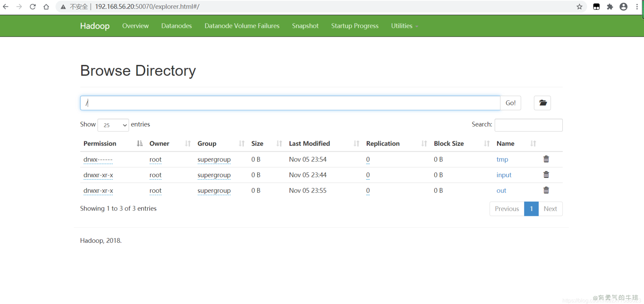
Task: Click the drwx------ permission of tmp row
Action: click(x=98, y=159)
